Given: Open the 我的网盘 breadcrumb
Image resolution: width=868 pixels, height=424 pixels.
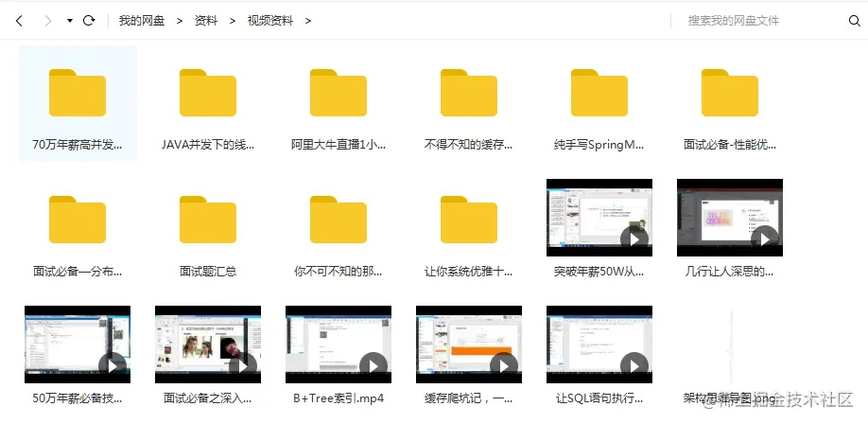Looking at the screenshot, I should pyautogui.click(x=142, y=21).
